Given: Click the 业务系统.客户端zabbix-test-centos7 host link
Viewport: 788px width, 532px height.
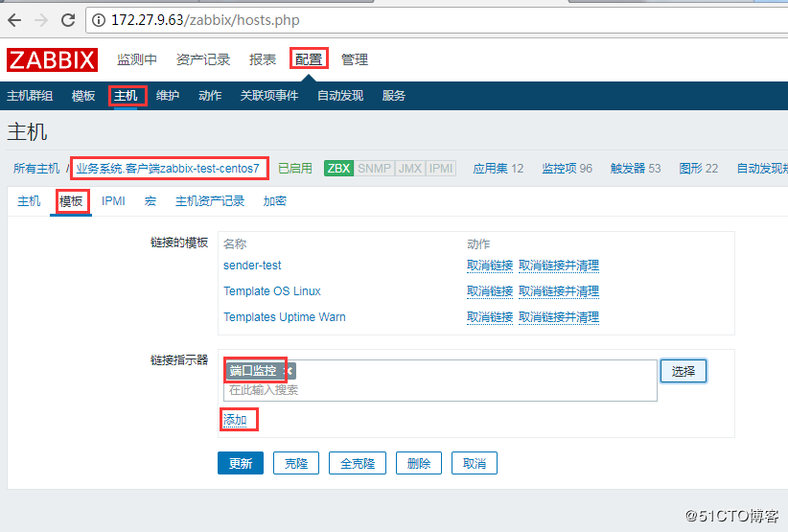Looking at the screenshot, I should [x=168, y=169].
